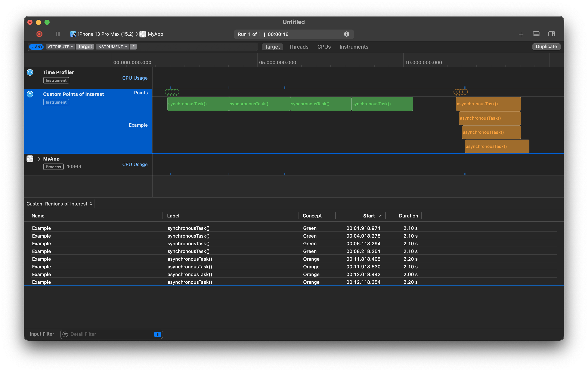Select row starting at 00:11.918.530

click(x=294, y=267)
